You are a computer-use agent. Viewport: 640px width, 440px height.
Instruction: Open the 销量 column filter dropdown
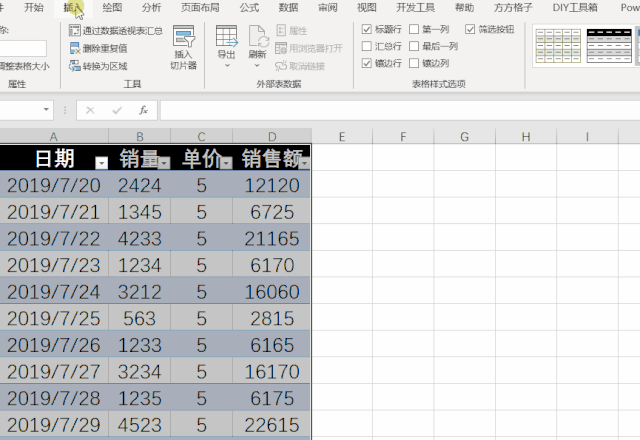point(164,163)
